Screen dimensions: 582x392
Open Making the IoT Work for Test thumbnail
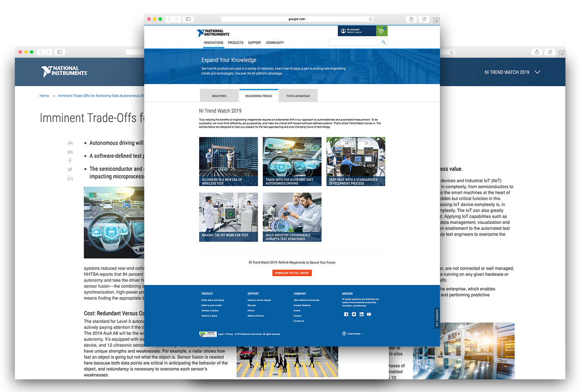[229, 217]
